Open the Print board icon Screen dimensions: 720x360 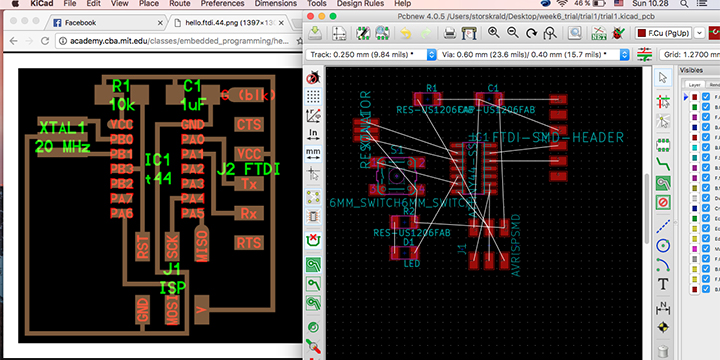(x=450, y=33)
